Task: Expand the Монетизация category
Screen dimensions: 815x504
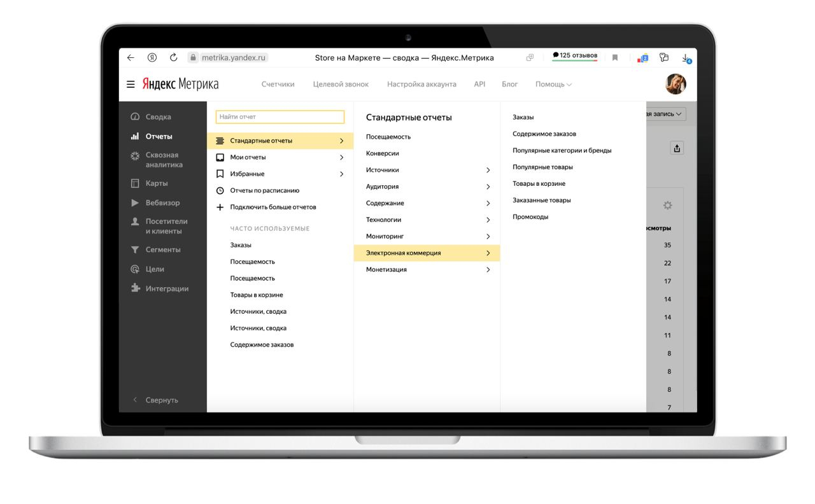Action: [427, 269]
